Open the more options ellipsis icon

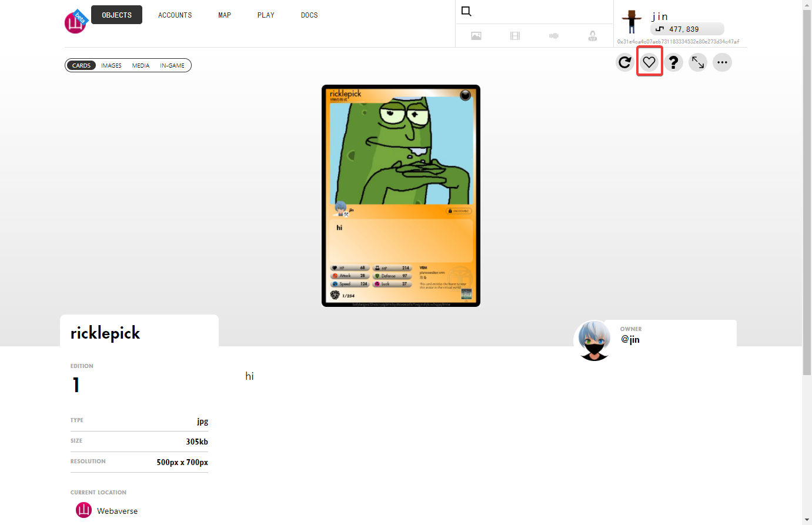[x=722, y=62]
